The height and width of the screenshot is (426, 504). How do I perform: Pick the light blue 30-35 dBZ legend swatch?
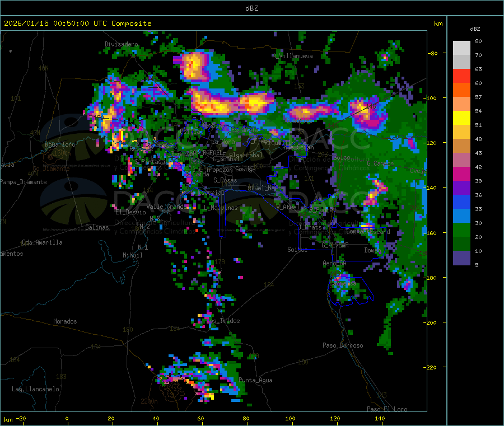(461, 216)
